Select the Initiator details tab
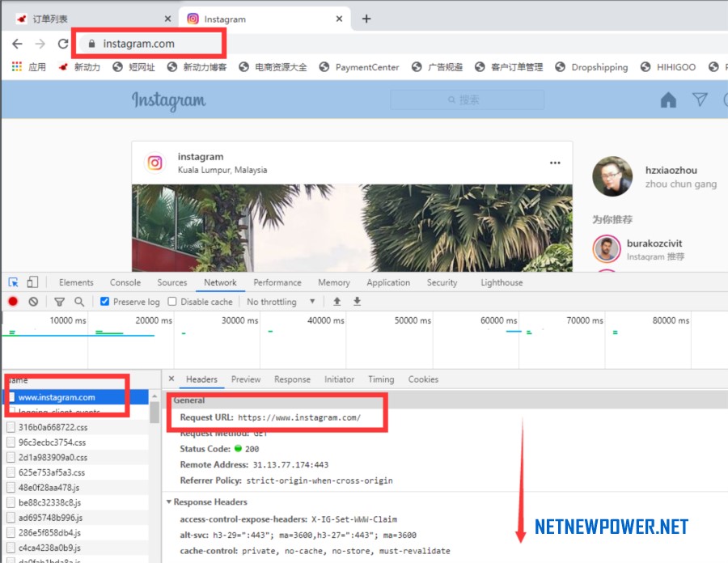This screenshot has height=563, width=728. [339, 379]
